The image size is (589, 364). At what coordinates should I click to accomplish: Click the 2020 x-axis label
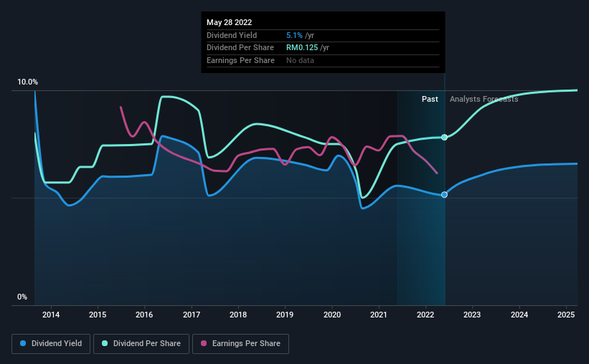[x=332, y=315]
